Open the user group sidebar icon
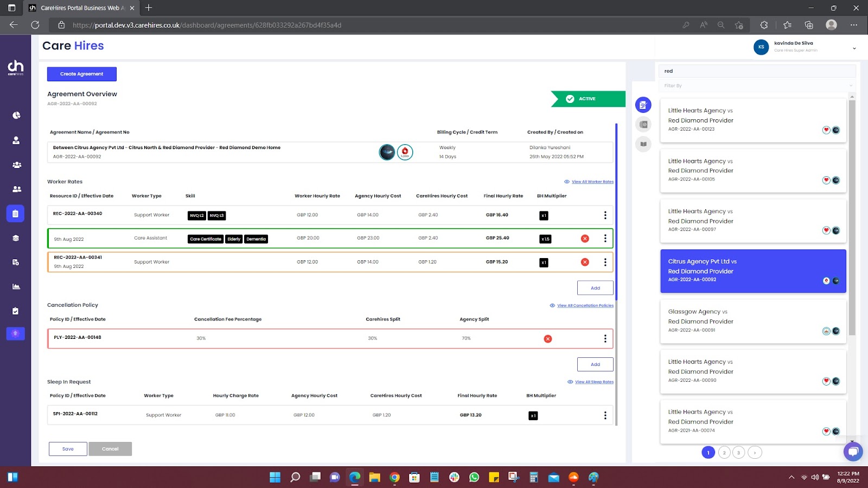Screen dimensions: 868x488 tap(16, 164)
